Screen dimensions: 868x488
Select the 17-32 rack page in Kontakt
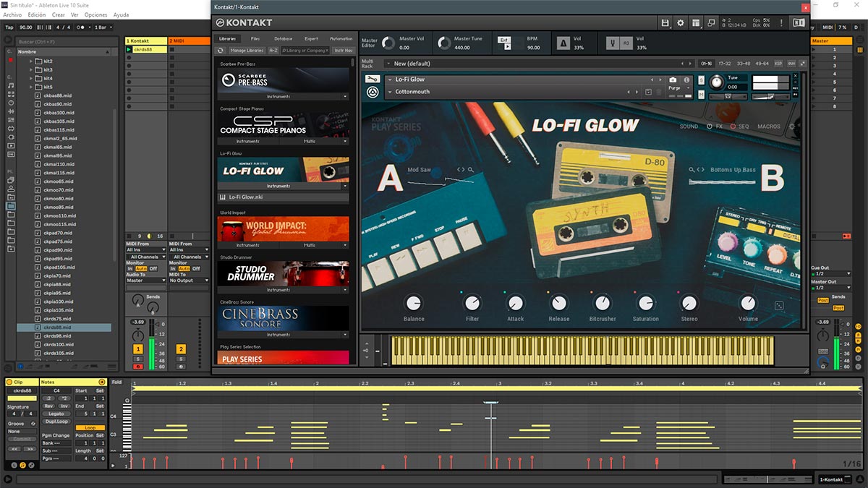(725, 64)
